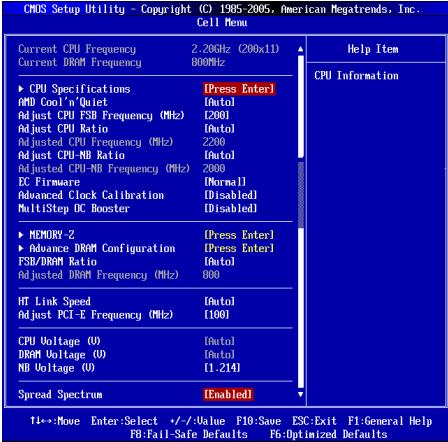448x442 pixels.
Task: Click Adjusted CPU-NB Frequency 2000 value
Action: click(214, 169)
